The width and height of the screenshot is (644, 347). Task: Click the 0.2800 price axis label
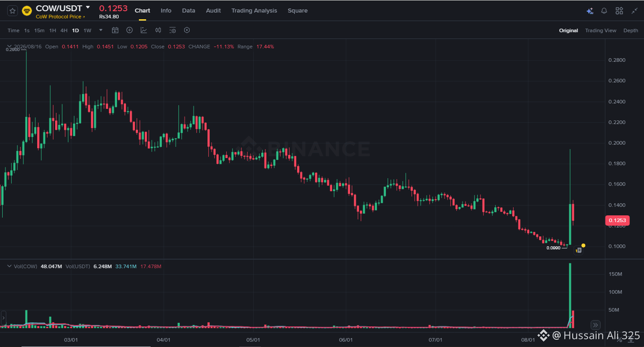(x=617, y=60)
